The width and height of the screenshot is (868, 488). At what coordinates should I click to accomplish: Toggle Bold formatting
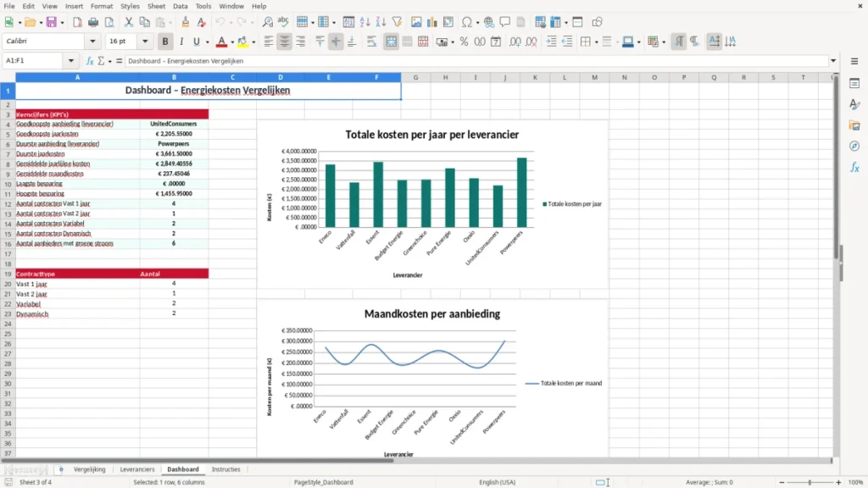[x=165, y=42]
